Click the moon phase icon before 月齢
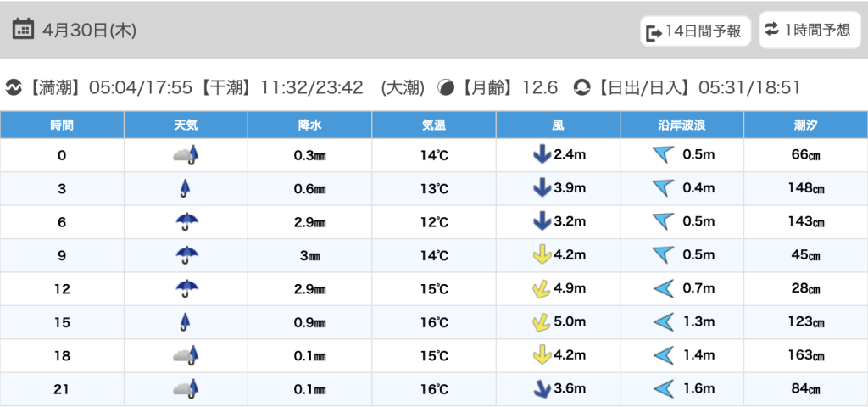The height and width of the screenshot is (407, 868). pos(445,87)
